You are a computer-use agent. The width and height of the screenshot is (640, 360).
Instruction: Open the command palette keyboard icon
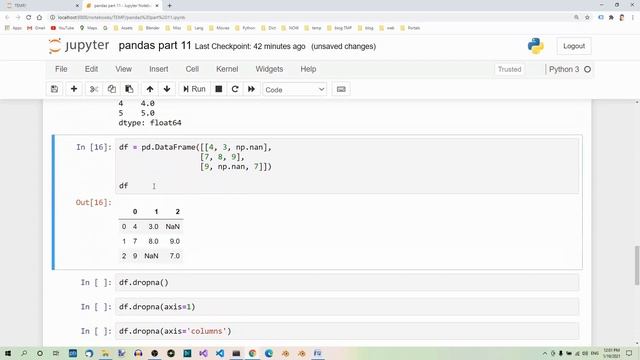(341, 89)
